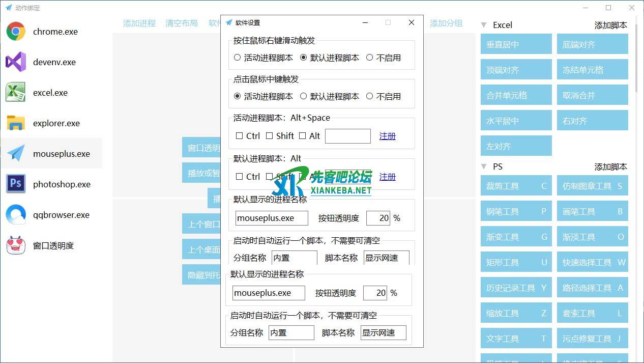The image size is (644, 363).
Task: Click the hotkey input field beside Alt checkbox
Action: point(348,136)
